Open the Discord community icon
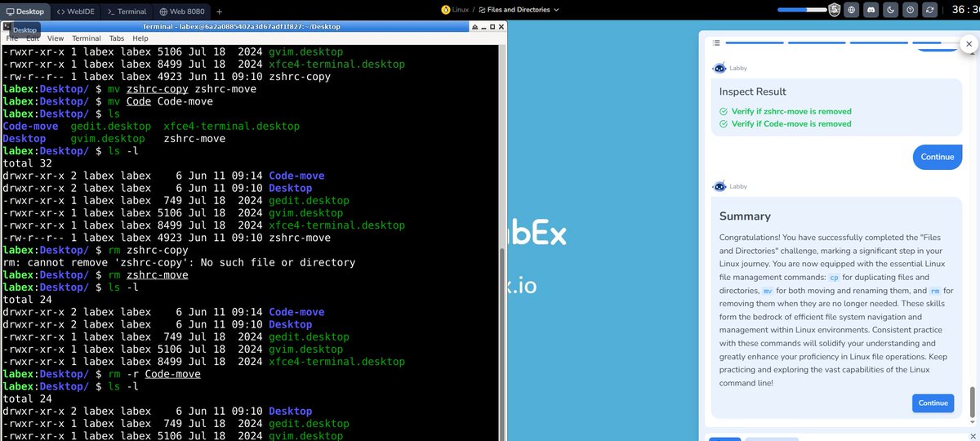The width and height of the screenshot is (980, 441). (x=871, y=10)
